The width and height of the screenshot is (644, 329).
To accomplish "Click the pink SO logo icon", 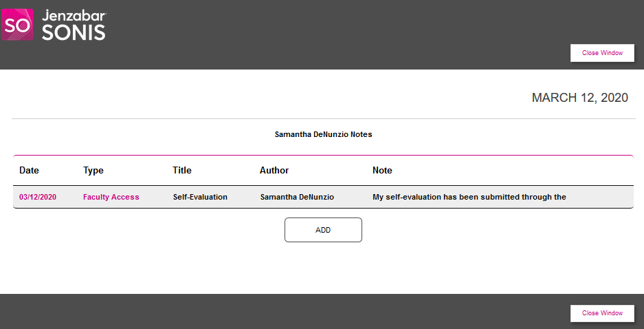I will [x=17, y=25].
